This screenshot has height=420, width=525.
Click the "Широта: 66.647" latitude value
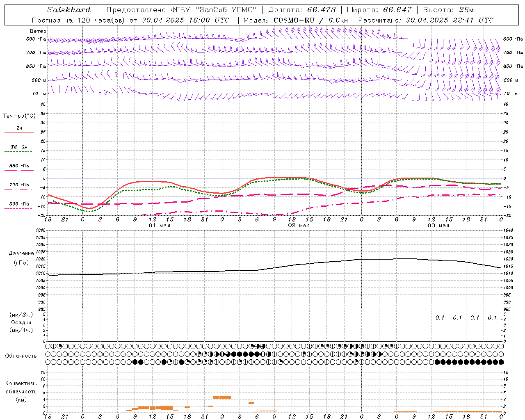(x=379, y=10)
